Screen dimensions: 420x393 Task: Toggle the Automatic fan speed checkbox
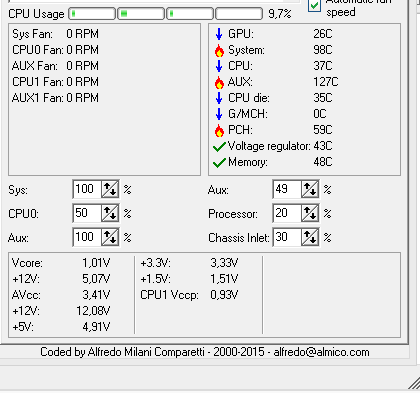coord(314,5)
